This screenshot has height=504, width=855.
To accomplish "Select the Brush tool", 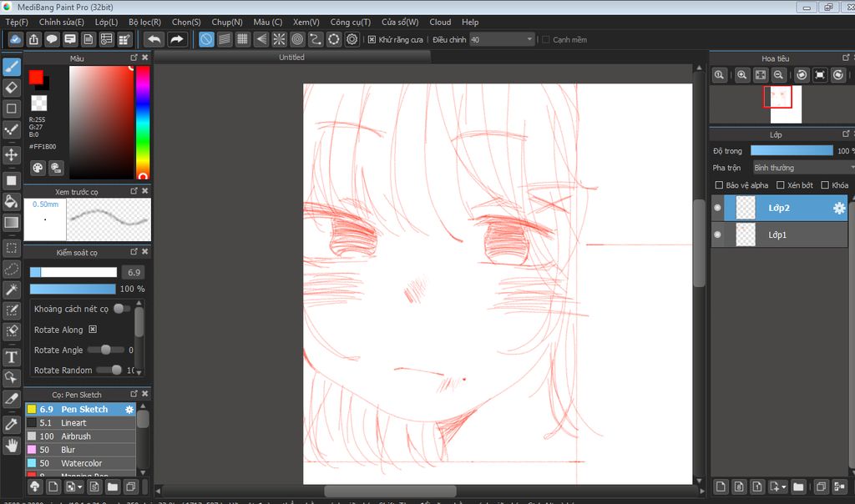I will (12, 67).
